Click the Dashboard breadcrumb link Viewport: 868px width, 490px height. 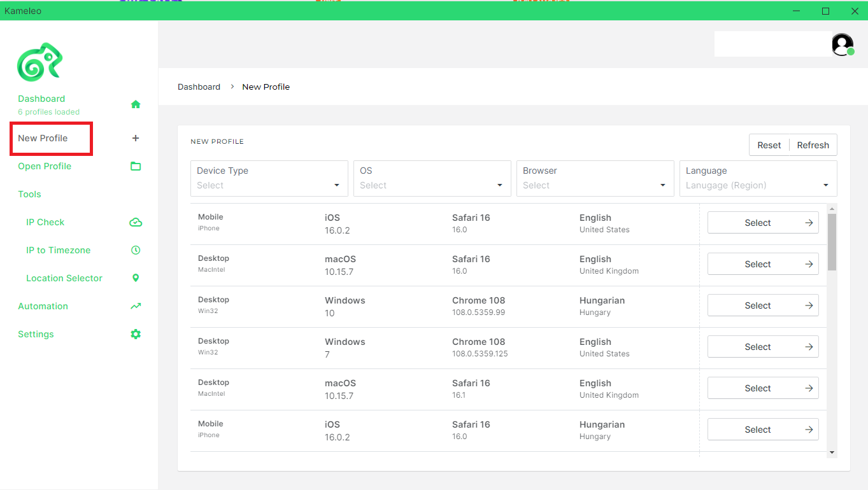click(x=199, y=87)
